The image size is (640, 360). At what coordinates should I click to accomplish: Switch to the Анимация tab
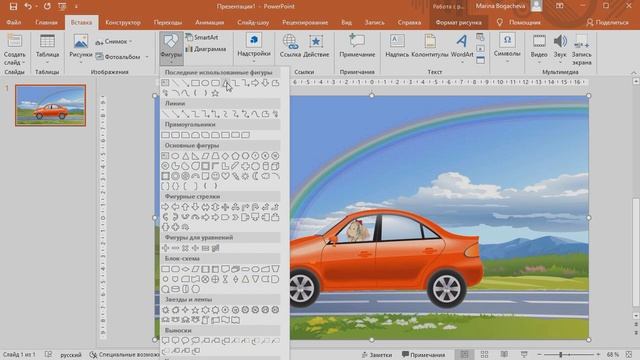[209, 22]
